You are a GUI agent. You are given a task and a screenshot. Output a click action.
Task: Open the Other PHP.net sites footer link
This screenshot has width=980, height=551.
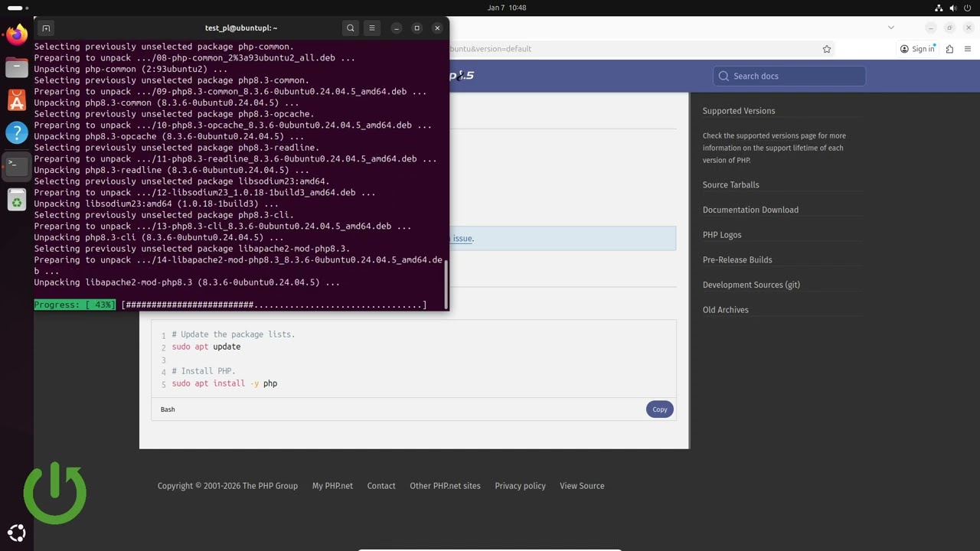pos(445,486)
